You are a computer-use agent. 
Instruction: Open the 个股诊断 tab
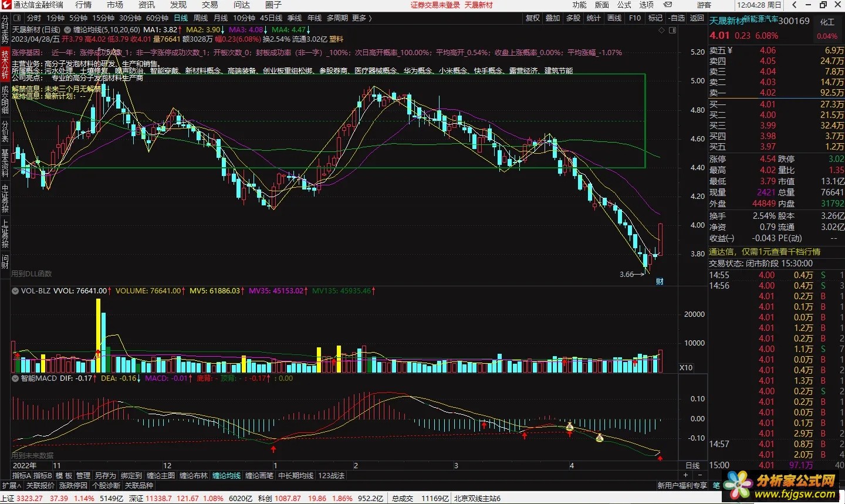click(x=106, y=486)
